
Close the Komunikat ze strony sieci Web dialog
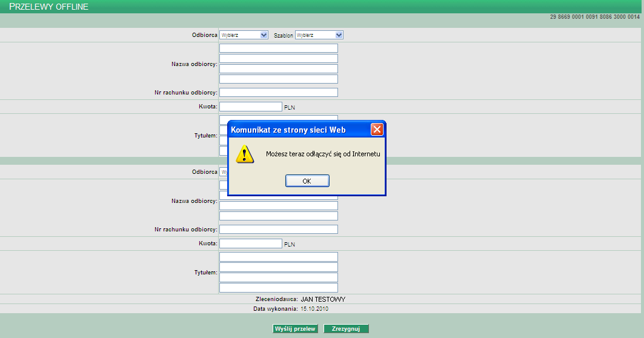(377, 130)
